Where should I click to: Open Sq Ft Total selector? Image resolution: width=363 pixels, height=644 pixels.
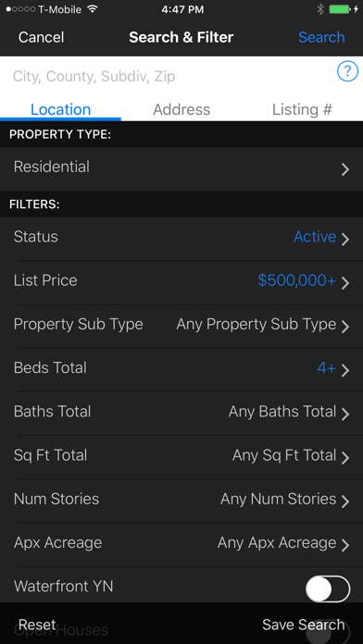coord(181,457)
